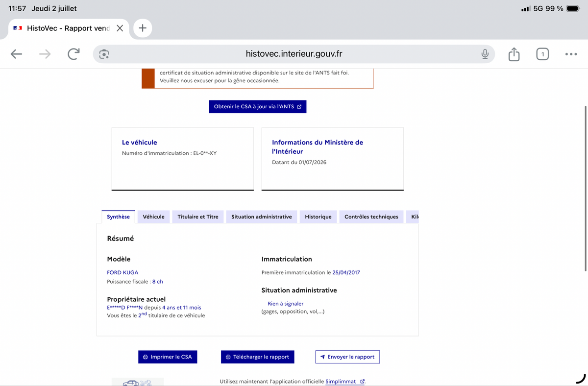The height and width of the screenshot is (386, 588).
Task: Click the page vertical scrollbar
Action: click(586, 189)
